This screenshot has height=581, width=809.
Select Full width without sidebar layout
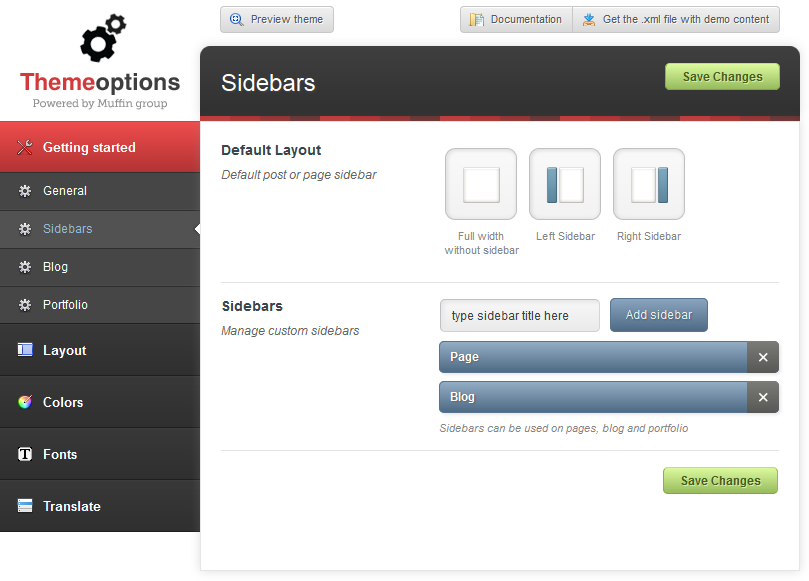coord(481,185)
